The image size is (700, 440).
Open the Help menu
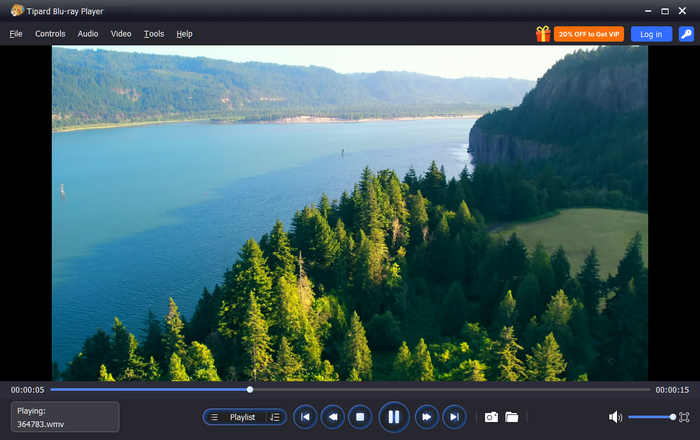[x=184, y=34]
